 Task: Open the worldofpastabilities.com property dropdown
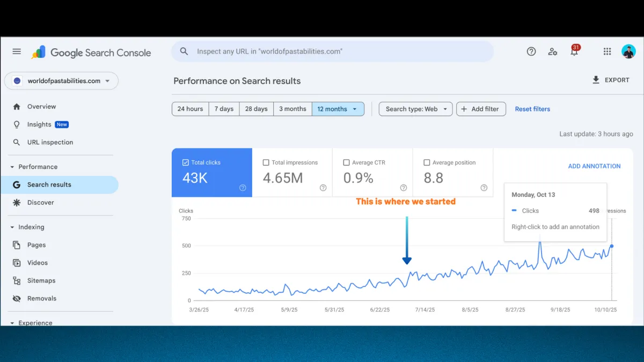point(61,81)
